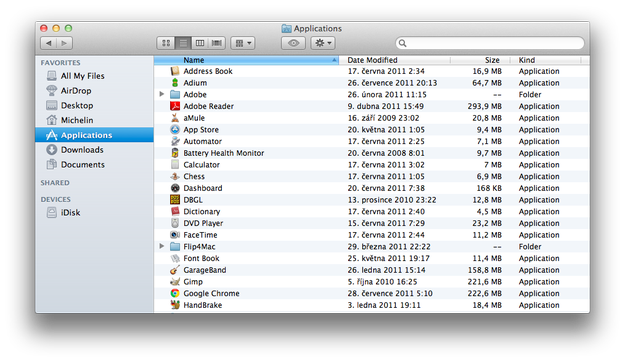625x362 pixels.
Task: Switch to Cover Flow view
Action: pyautogui.click(x=216, y=43)
